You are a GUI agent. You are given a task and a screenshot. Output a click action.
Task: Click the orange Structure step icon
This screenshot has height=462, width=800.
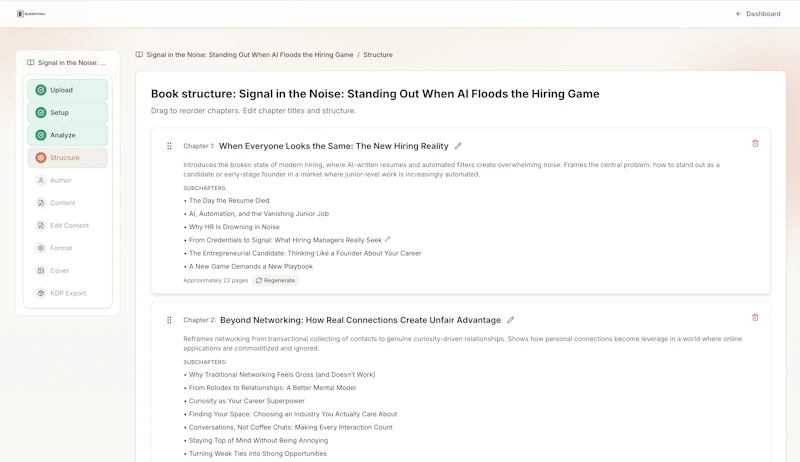41,158
